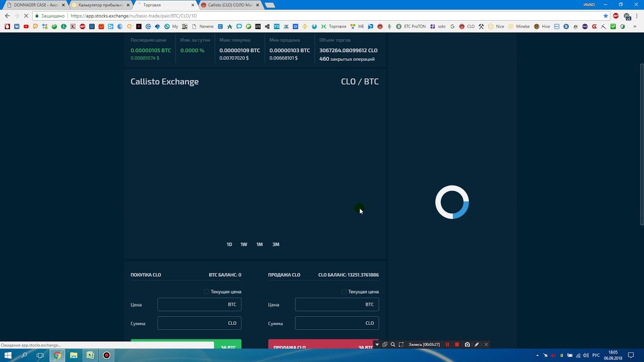644x362 pixels.
Task: Select the 3M chart range
Action: (276, 244)
